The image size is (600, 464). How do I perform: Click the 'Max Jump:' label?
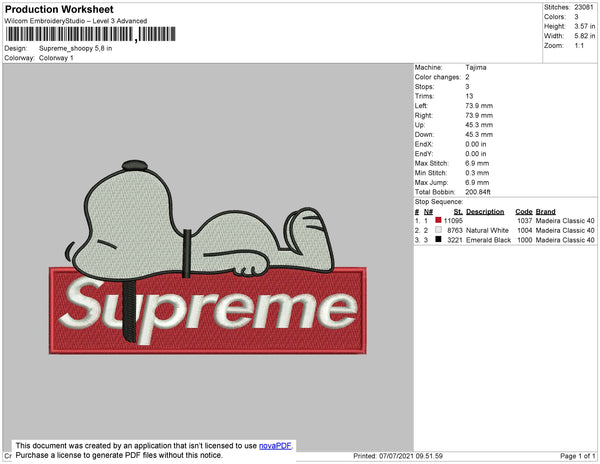tap(431, 182)
